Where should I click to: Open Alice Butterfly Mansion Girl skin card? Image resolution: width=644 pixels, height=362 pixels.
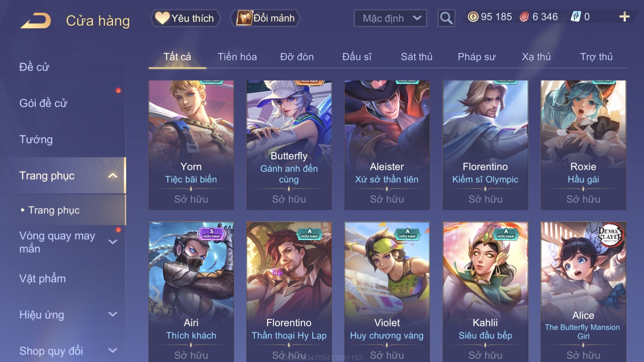click(x=583, y=292)
